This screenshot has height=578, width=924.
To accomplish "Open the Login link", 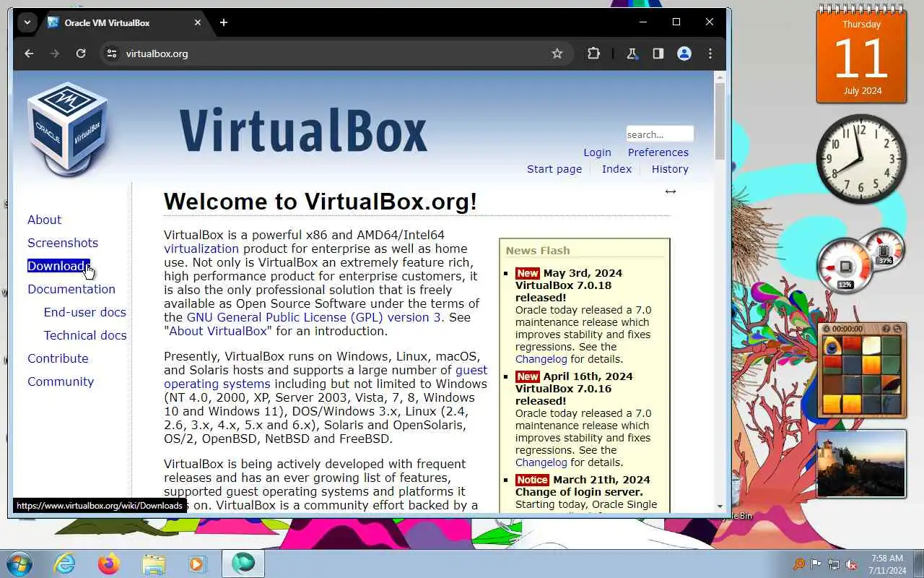I will (x=597, y=152).
